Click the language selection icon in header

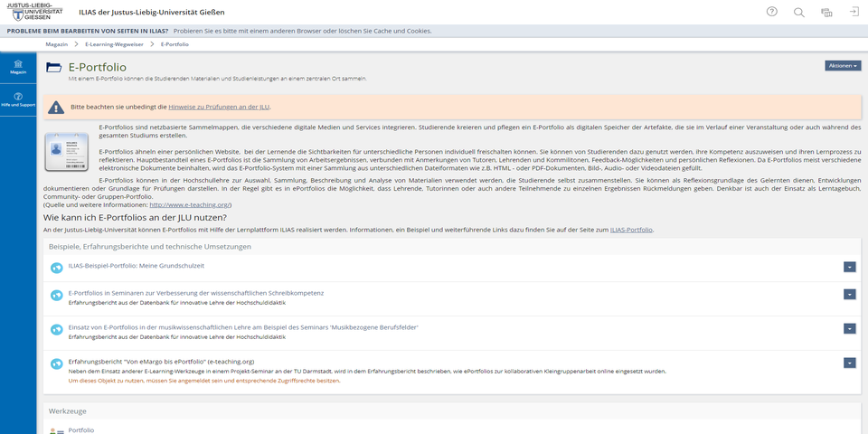point(826,12)
